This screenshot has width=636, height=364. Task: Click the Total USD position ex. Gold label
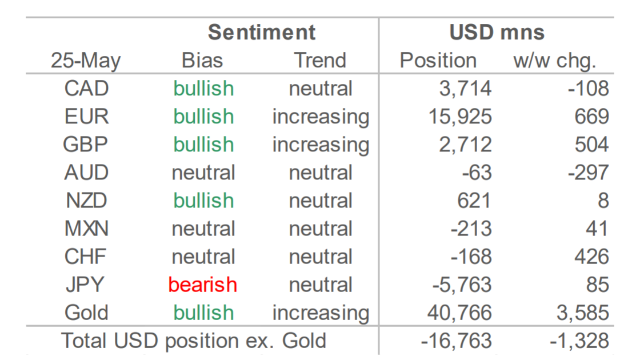pyautogui.click(x=194, y=341)
